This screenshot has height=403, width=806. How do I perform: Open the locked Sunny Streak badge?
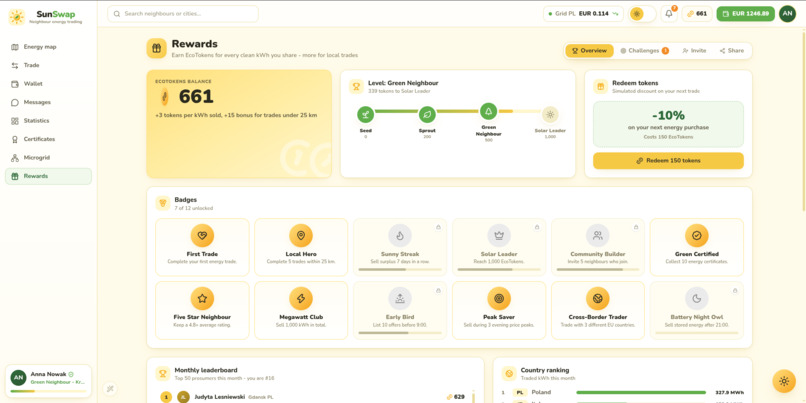click(x=400, y=247)
